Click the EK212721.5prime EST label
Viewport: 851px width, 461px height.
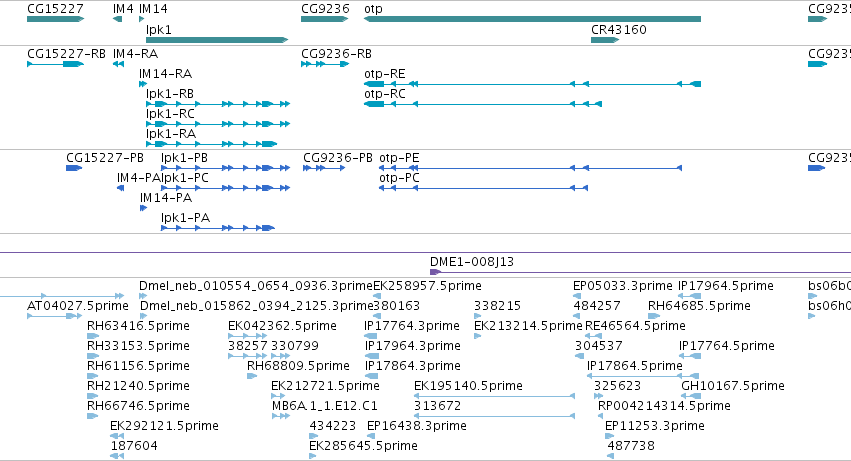pos(325,387)
